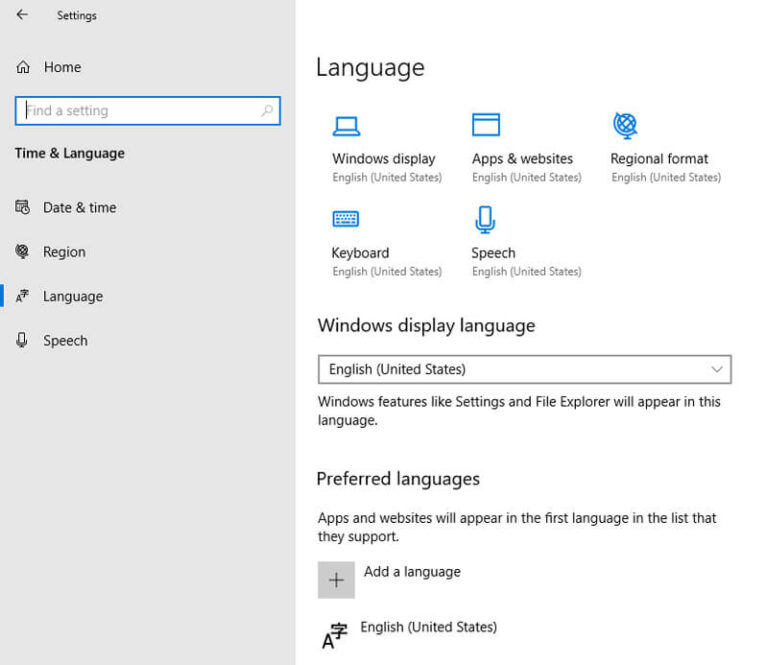Viewport: 768px width, 665px height.
Task: Open the Region settings page
Action: click(x=64, y=252)
